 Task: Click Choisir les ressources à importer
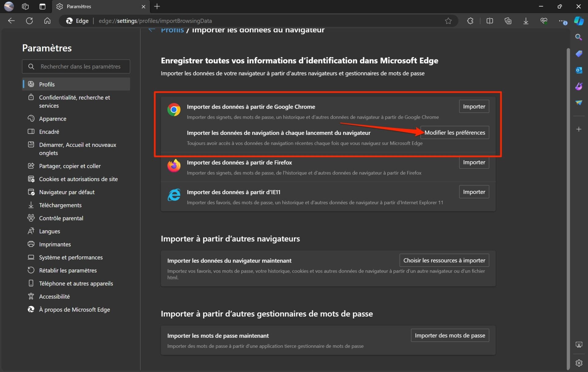pos(444,260)
